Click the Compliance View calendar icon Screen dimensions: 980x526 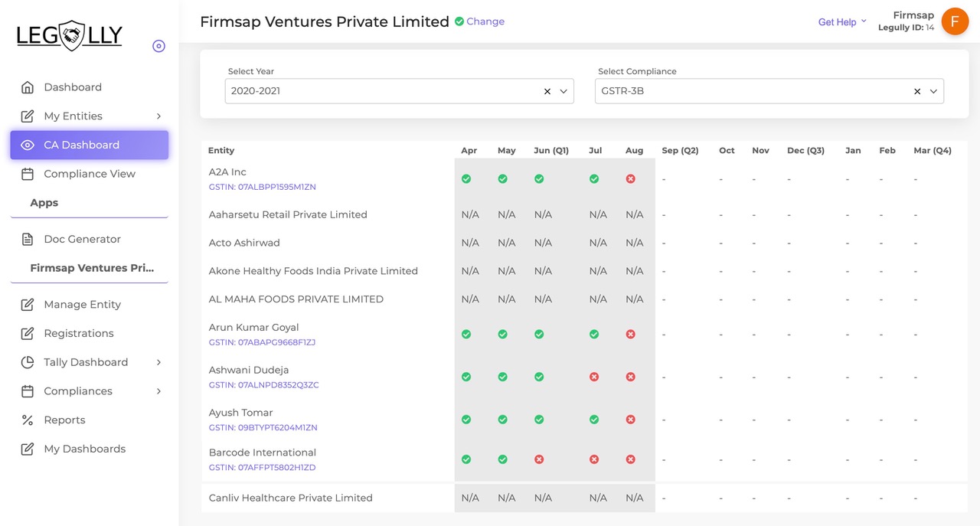(x=28, y=174)
